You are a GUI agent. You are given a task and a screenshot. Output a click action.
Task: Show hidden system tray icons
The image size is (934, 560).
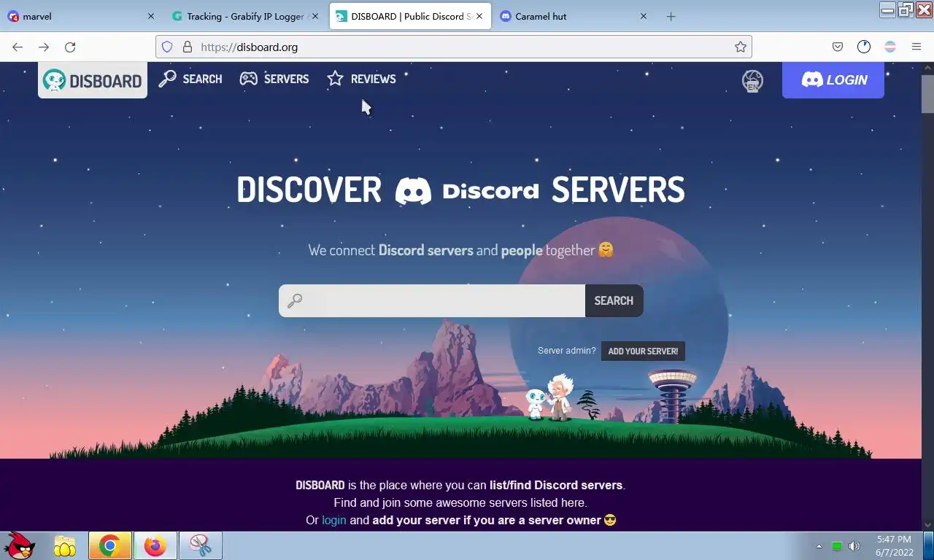[819, 546]
